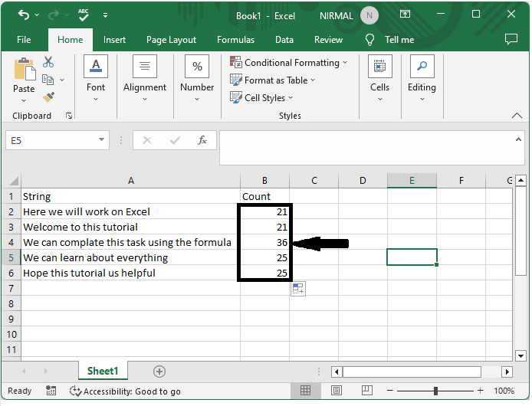Open Cell Styles gallery
Image resolution: width=532 pixels, height=406 pixels.
coord(261,98)
